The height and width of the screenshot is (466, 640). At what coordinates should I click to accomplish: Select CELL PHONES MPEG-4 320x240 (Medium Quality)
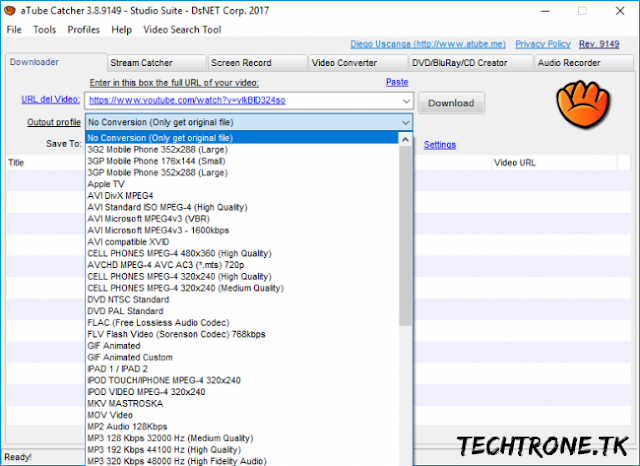[x=242, y=288]
